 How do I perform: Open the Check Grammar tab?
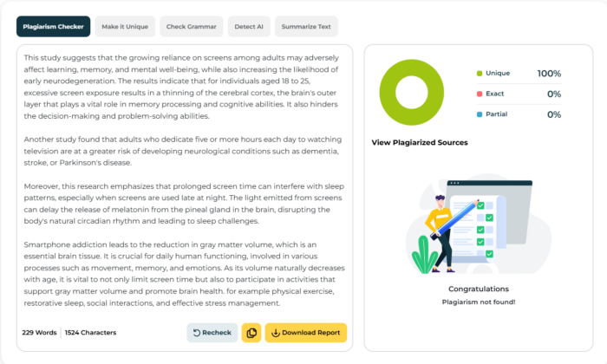(x=192, y=27)
